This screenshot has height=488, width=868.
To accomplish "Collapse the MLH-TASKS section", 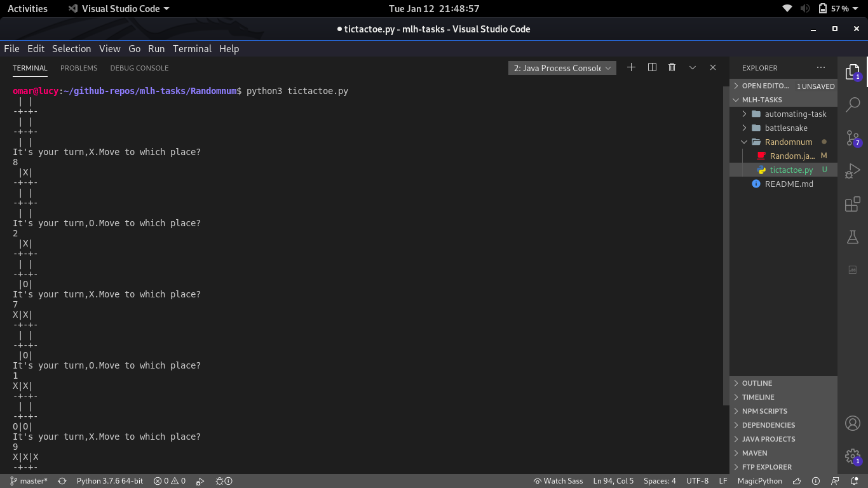I will coord(783,100).
